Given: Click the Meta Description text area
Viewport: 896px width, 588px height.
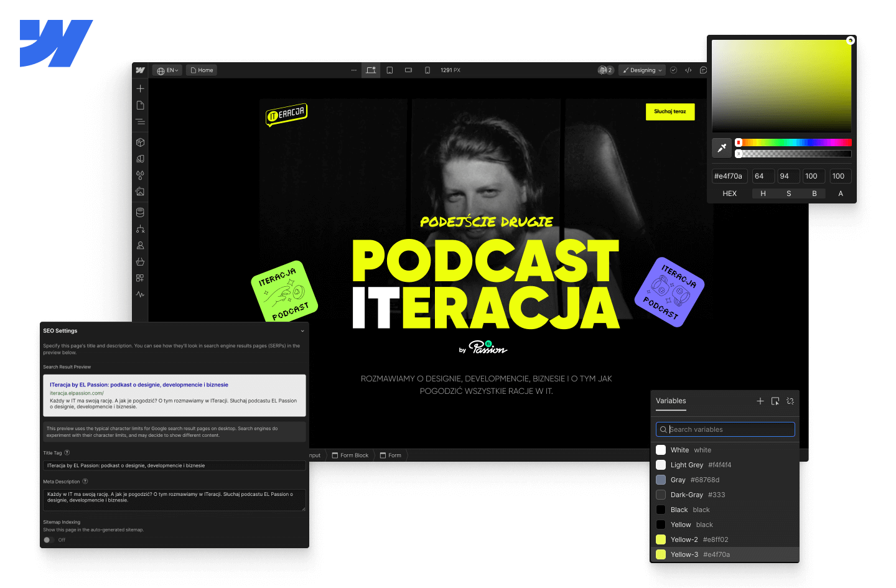Looking at the screenshot, I should click(174, 500).
